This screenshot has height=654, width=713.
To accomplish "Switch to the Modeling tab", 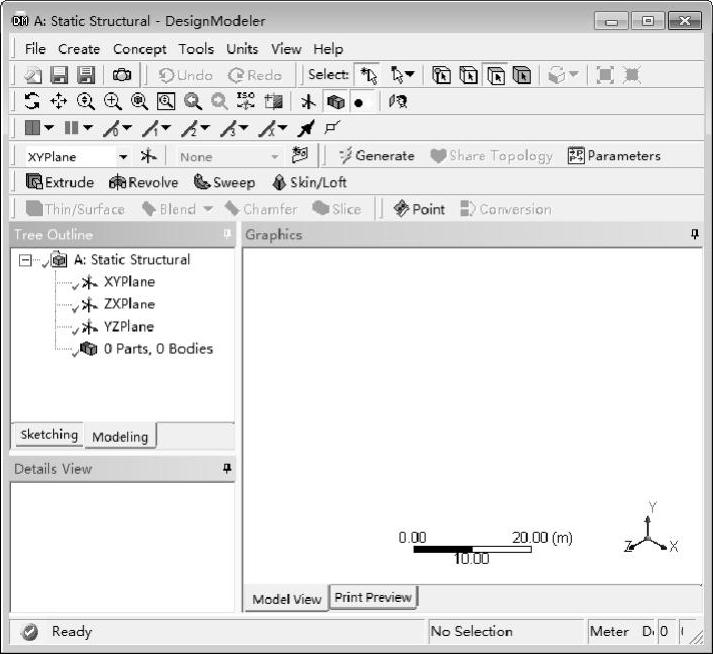I will pos(120,437).
